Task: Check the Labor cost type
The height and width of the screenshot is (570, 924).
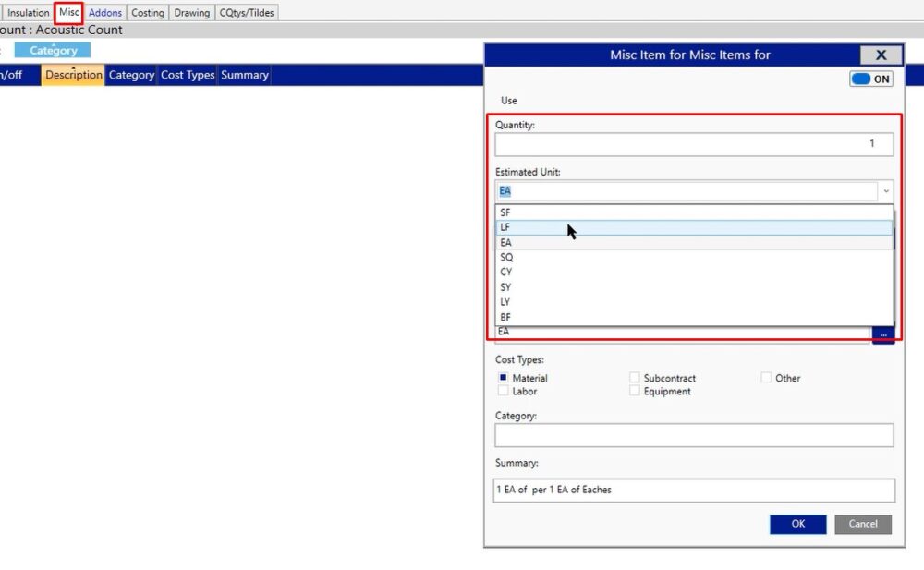Action: click(x=504, y=391)
